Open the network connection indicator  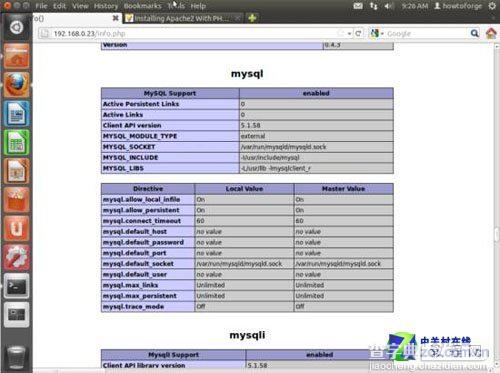[374, 6]
